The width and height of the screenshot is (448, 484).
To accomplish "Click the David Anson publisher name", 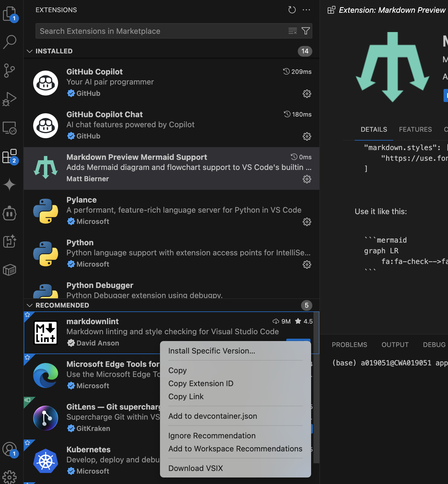I will [x=98, y=343].
